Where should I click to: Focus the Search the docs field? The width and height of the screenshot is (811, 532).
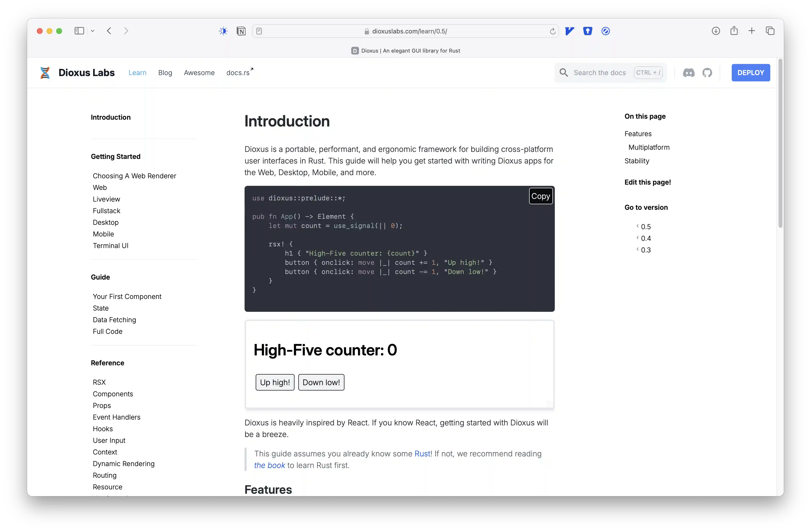(599, 72)
